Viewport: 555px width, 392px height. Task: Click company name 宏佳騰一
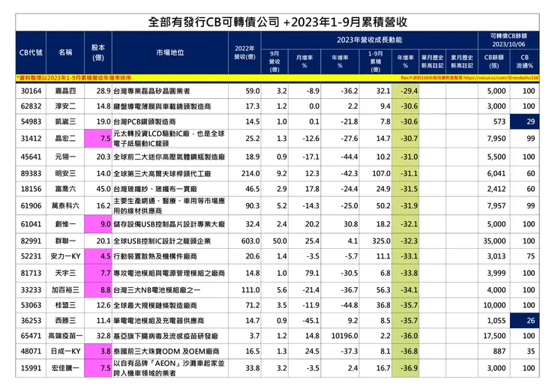pyautogui.click(x=65, y=368)
